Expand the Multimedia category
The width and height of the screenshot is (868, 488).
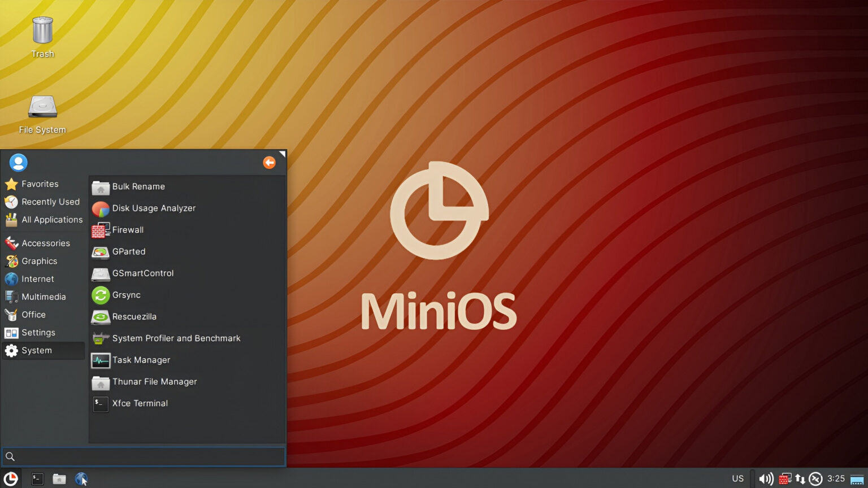[x=44, y=297]
